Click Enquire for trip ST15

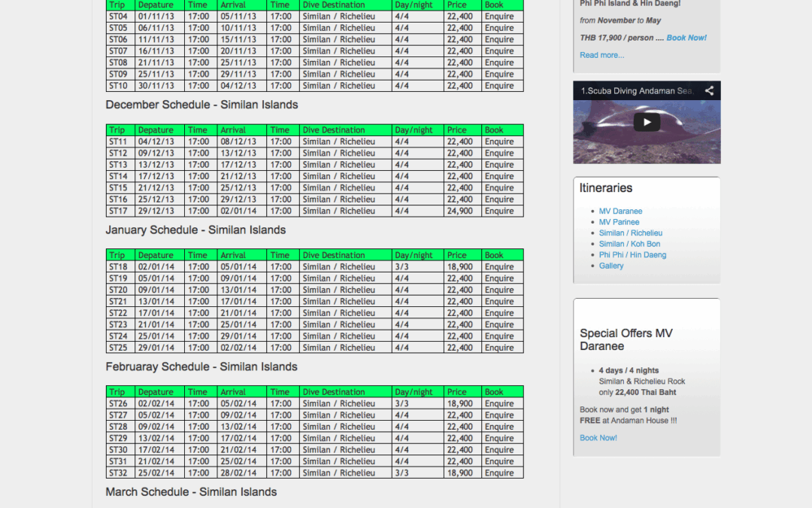pos(499,187)
